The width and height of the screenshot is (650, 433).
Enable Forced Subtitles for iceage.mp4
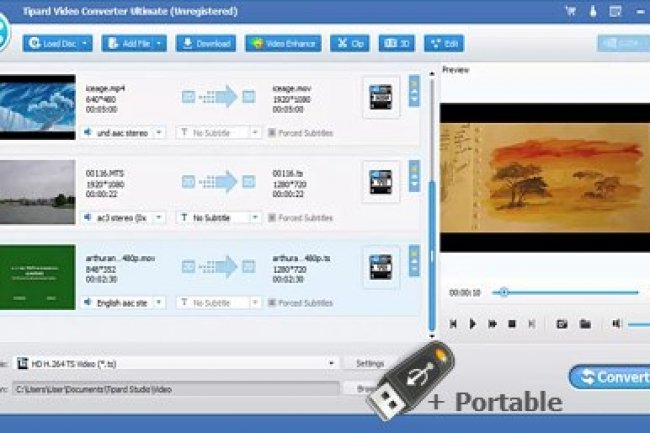coord(272,132)
